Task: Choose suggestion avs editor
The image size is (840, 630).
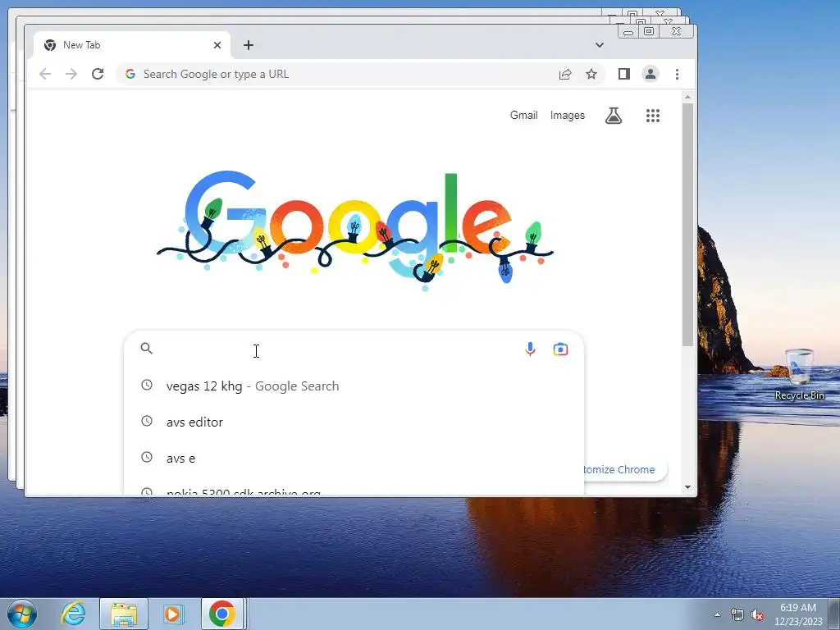Action: [354, 422]
